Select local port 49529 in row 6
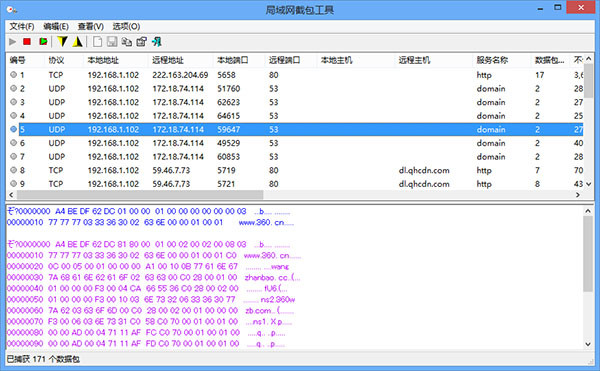Image resolution: width=600 pixels, height=371 pixels. pos(229,143)
